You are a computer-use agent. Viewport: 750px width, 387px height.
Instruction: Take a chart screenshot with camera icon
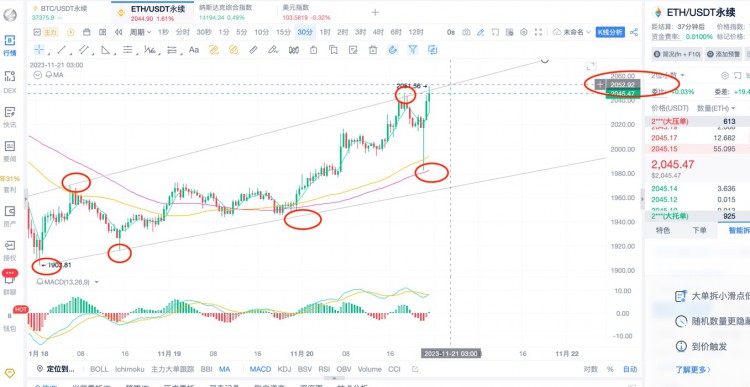point(466,32)
